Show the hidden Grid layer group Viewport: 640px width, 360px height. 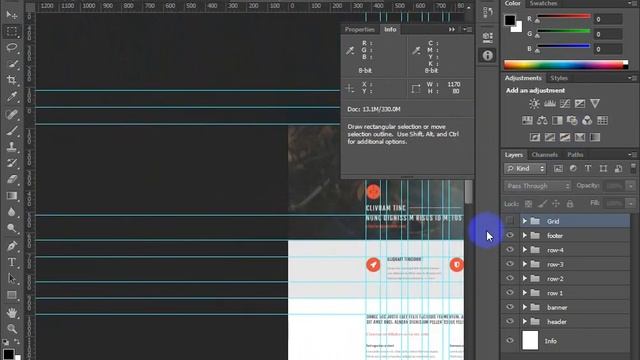[510, 221]
